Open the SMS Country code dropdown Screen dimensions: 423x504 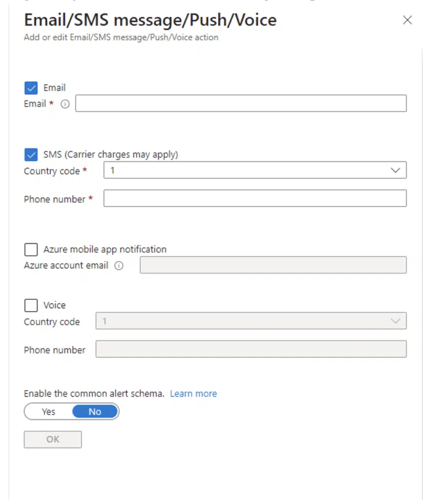[x=255, y=170]
